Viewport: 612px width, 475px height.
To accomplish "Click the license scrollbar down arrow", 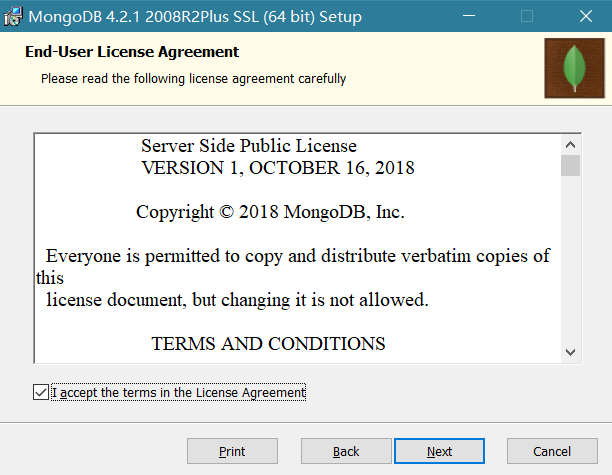I will 570,352.
